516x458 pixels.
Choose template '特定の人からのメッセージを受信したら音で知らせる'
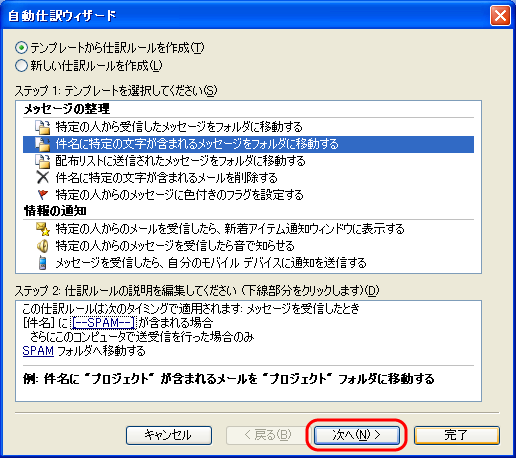pos(175,246)
